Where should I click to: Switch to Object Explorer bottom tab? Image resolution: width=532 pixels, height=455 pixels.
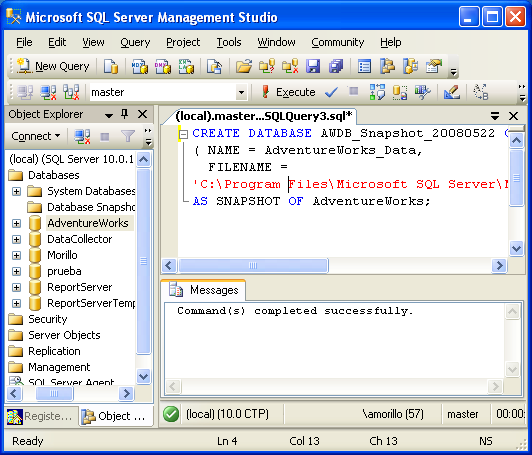point(116,416)
